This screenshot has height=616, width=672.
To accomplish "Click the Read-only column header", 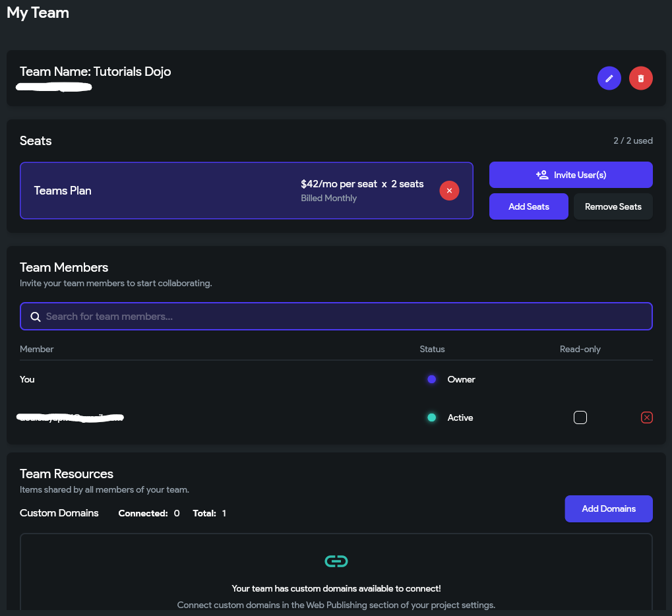I will click(x=580, y=349).
